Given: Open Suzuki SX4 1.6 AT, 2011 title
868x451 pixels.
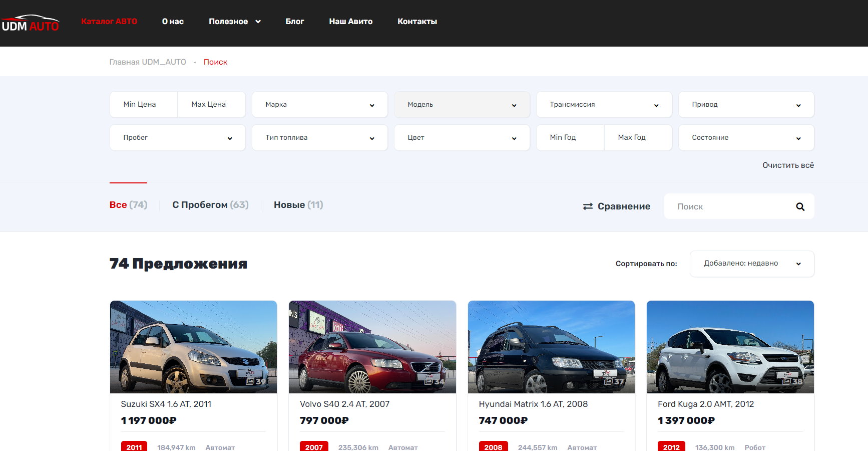Looking at the screenshot, I should click(x=166, y=404).
